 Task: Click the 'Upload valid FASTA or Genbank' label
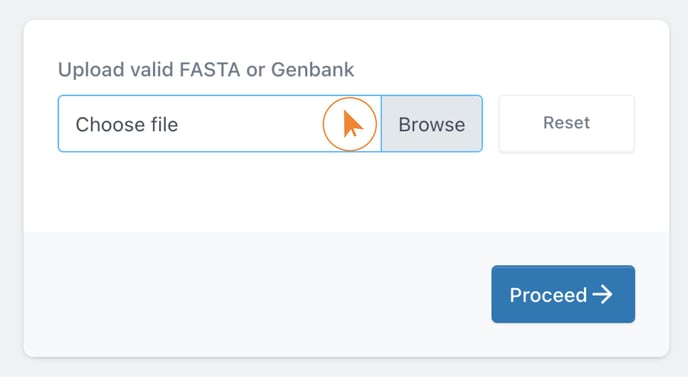(206, 70)
